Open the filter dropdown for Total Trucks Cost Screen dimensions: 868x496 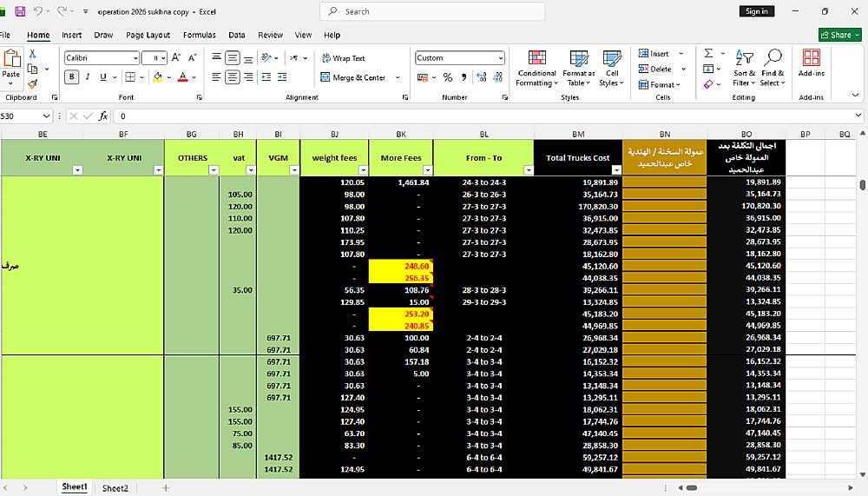point(615,170)
